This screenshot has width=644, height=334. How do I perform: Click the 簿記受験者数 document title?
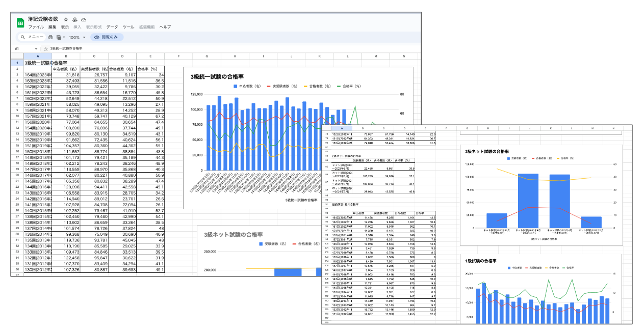[44, 19]
